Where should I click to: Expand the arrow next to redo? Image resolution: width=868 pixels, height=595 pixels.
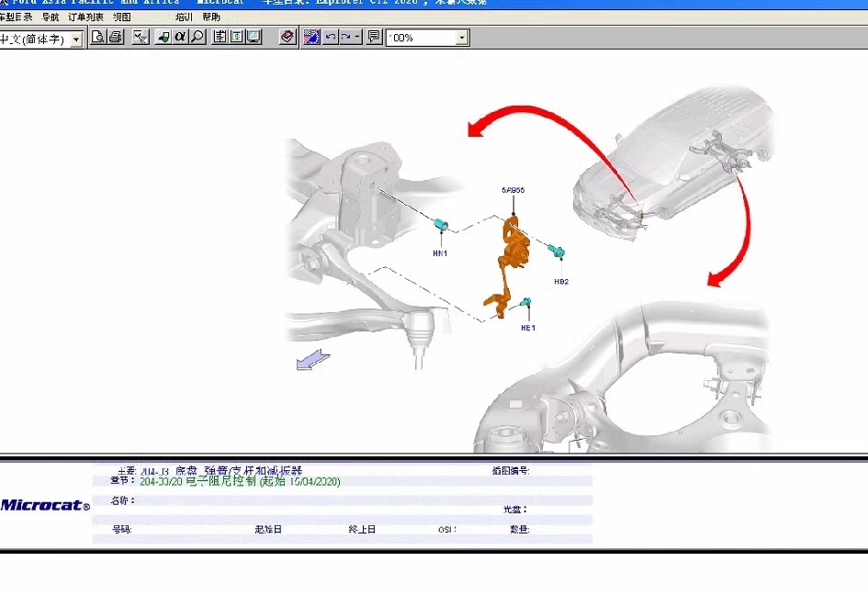tap(357, 38)
